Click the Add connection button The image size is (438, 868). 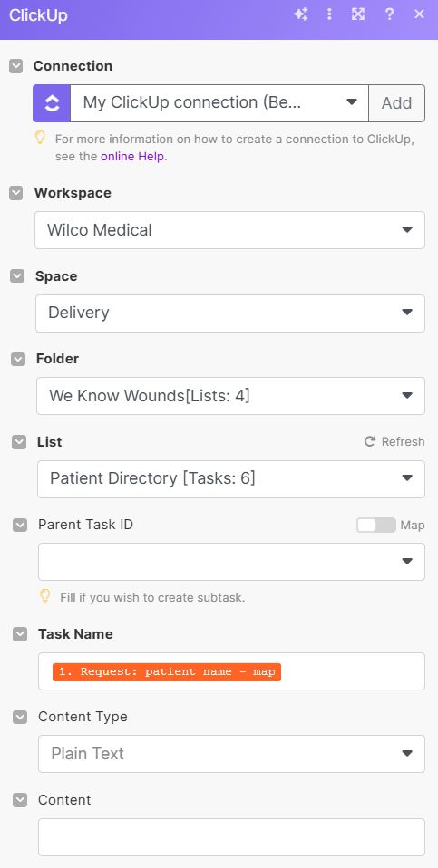click(x=396, y=103)
